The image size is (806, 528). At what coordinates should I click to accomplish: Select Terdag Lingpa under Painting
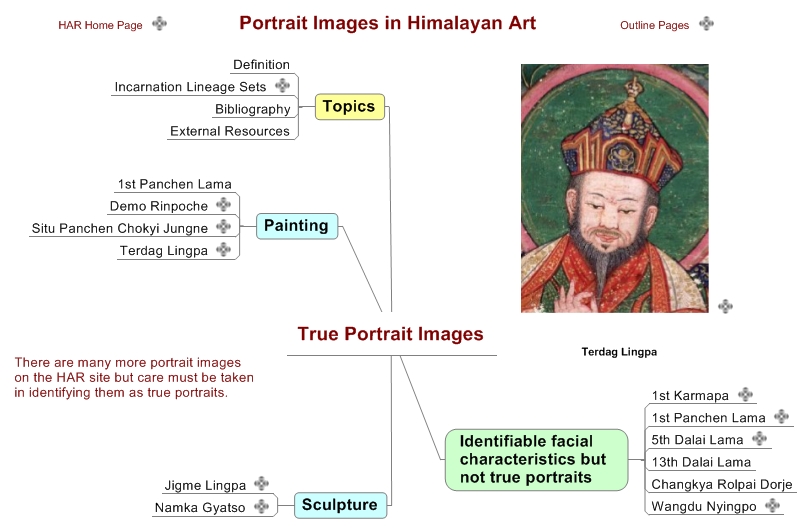coord(163,251)
